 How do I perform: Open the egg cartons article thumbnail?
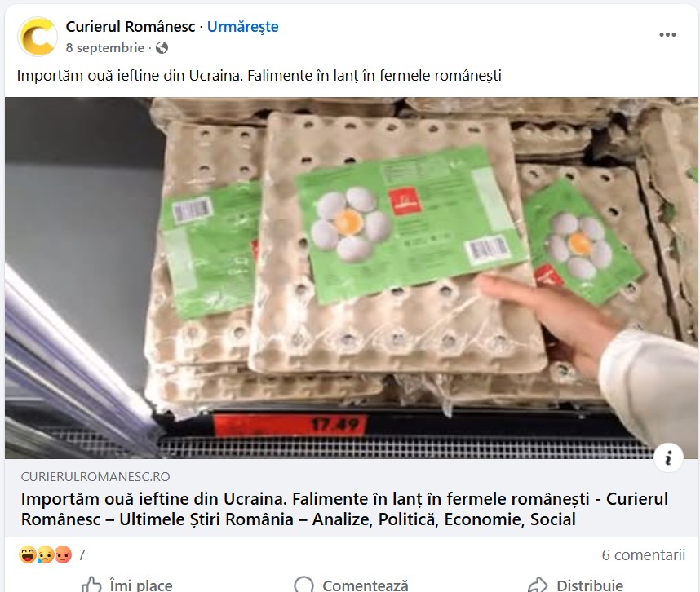point(352,277)
